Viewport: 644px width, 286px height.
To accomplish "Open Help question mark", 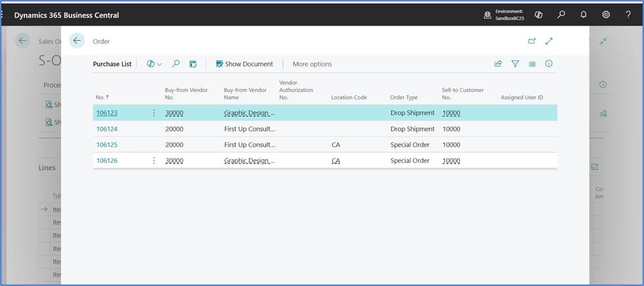I will (628, 14).
